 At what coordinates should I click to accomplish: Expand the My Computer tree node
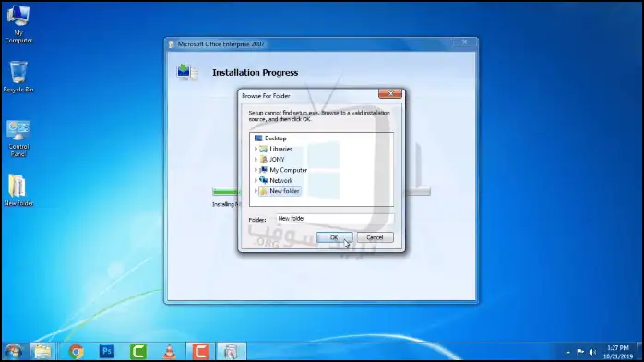(x=256, y=170)
